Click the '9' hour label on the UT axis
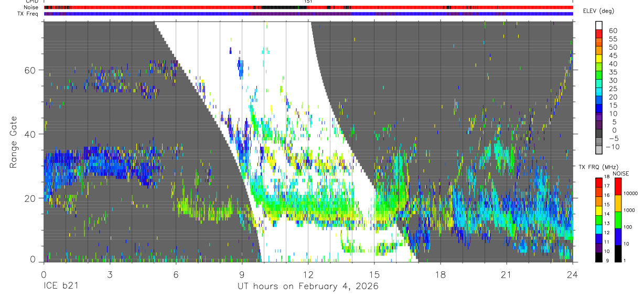This screenshot has height=297, width=644. 242,274
